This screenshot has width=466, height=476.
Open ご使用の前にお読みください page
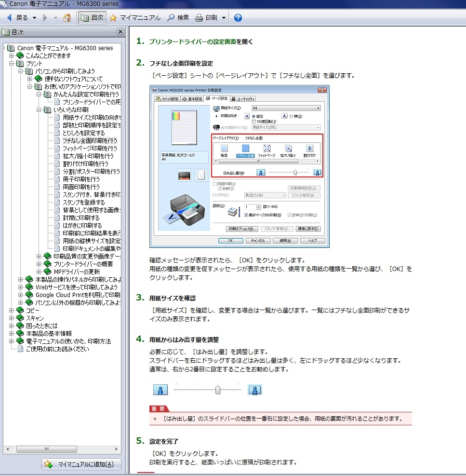57,349
